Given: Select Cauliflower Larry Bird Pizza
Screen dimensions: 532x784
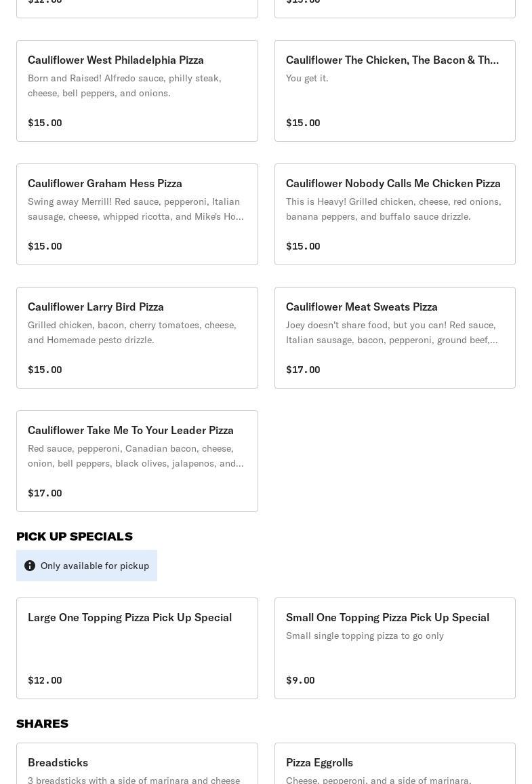Looking at the screenshot, I should pyautogui.click(x=137, y=338).
